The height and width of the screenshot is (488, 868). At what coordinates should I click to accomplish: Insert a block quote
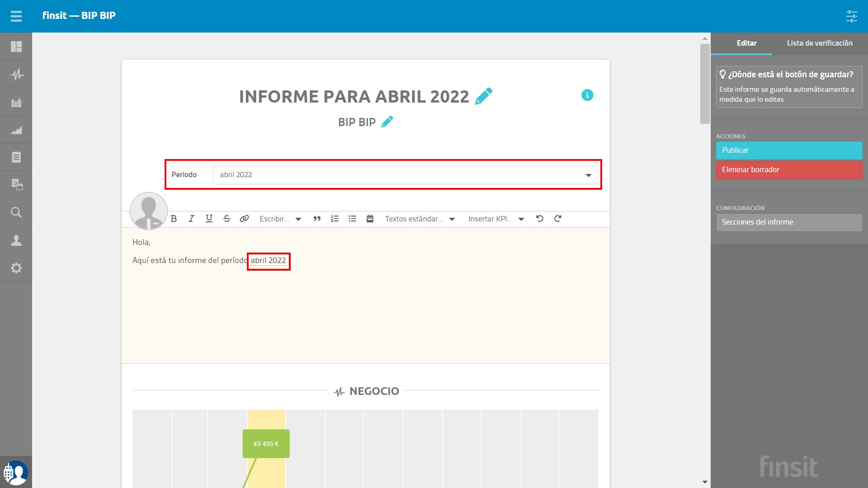coord(317,219)
